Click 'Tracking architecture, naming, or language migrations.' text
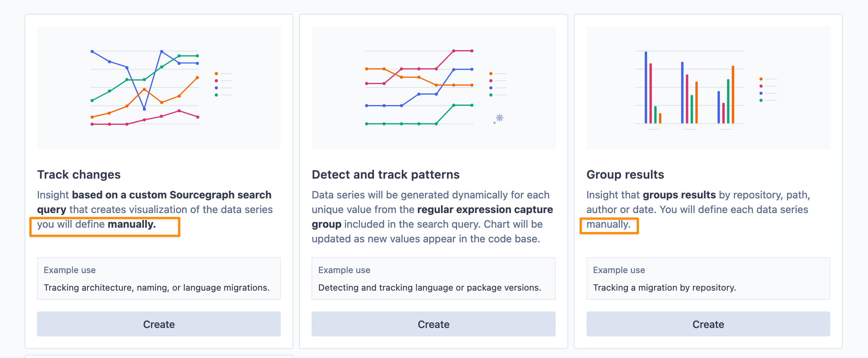This screenshot has width=868, height=358. coord(157,288)
